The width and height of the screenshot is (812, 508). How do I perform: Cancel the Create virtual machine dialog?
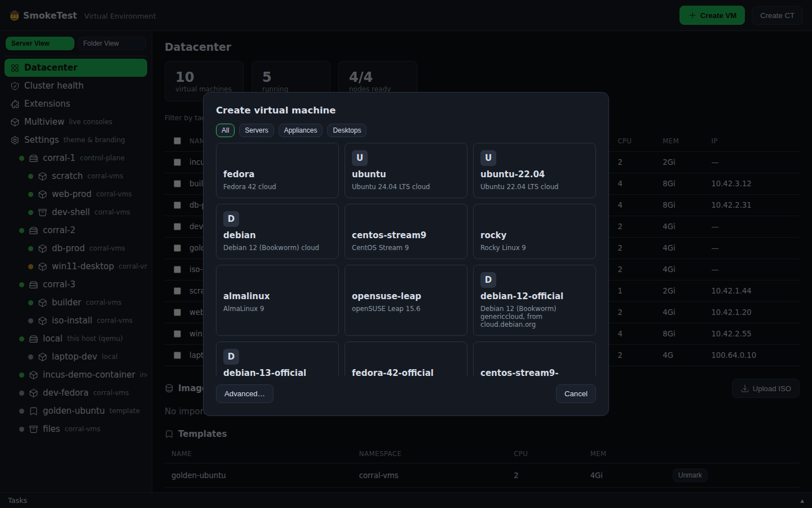tap(576, 394)
